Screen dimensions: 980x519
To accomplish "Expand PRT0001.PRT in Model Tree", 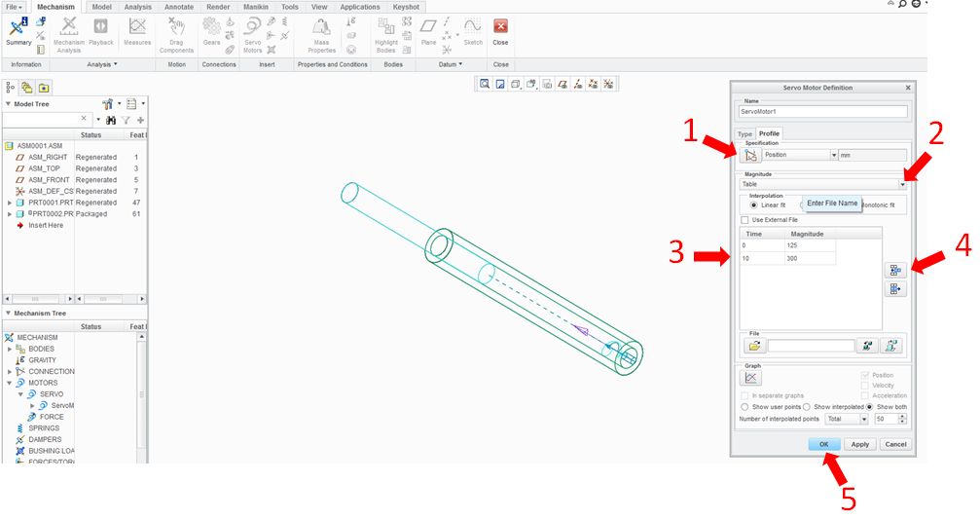I will tap(10, 203).
